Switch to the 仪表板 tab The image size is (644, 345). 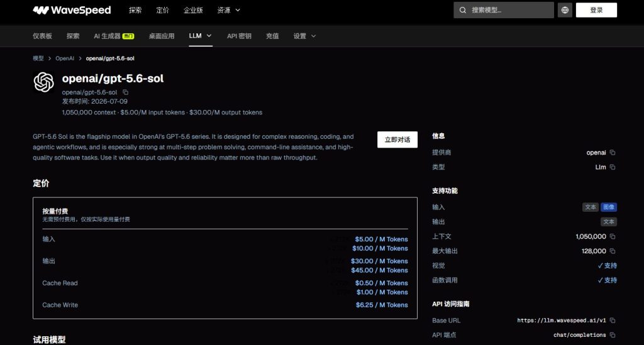[42, 36]
